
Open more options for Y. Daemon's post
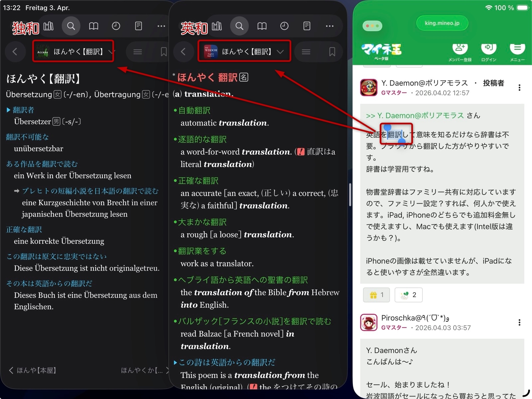pyautogui.click(x=519, y=88)
